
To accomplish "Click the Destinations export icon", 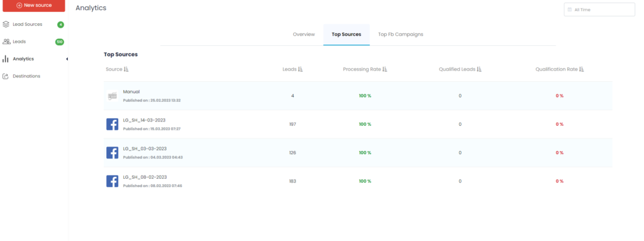I will tap(6, 76).
